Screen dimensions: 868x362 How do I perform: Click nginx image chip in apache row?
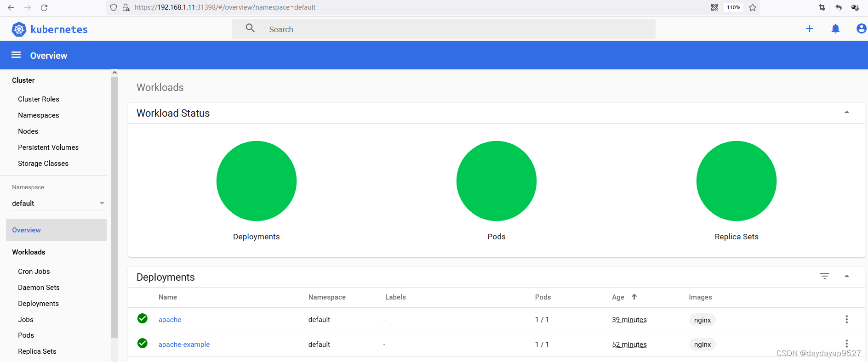702,320
